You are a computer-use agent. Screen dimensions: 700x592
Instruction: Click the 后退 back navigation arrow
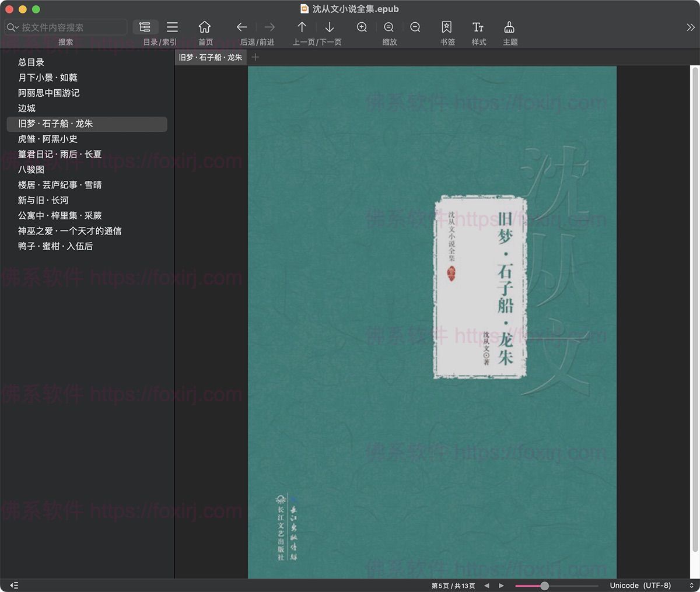click(x=241, y=27)
